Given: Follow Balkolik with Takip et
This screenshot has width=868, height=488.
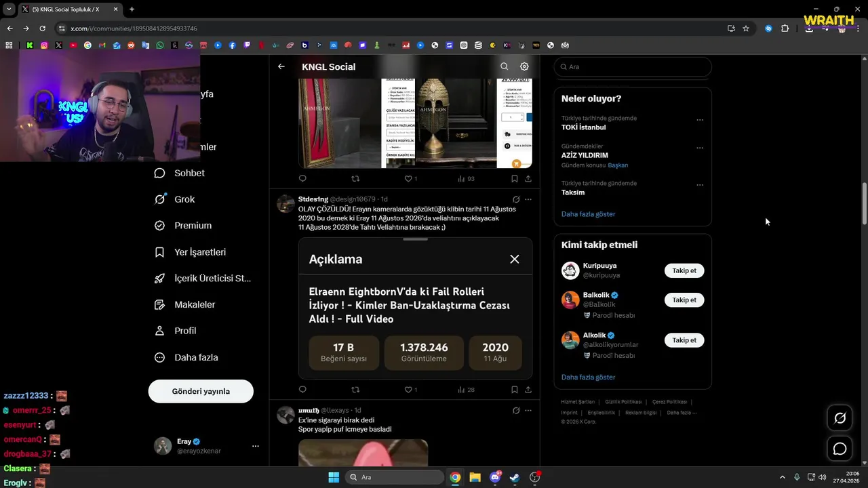Looking at the screenshot, I should pyautogui.click(x=684, y=300).
